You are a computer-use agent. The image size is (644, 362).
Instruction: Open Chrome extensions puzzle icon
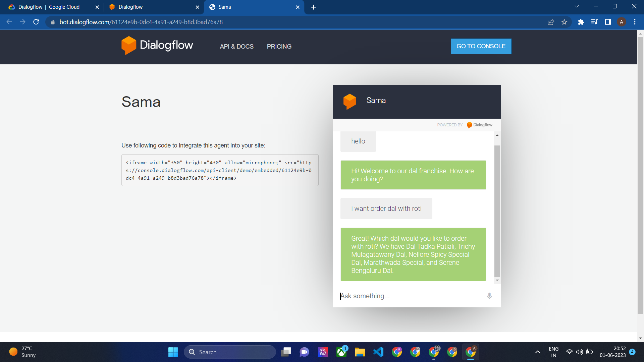pos(581,22)
